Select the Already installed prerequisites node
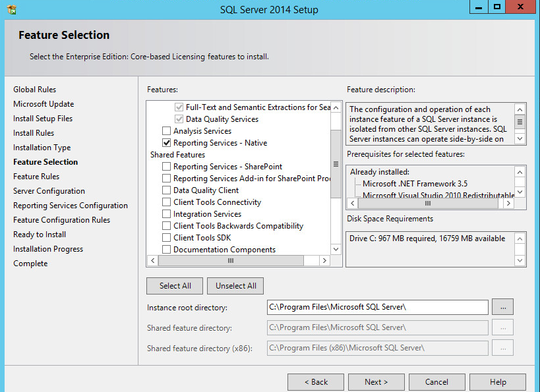The image size is (540, 392). [x=380, y=172]
